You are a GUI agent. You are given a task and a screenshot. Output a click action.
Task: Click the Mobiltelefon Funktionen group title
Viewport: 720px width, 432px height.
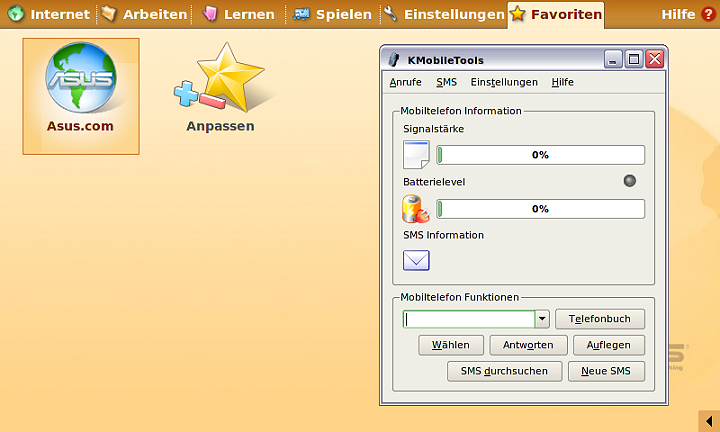coord(459,297)
